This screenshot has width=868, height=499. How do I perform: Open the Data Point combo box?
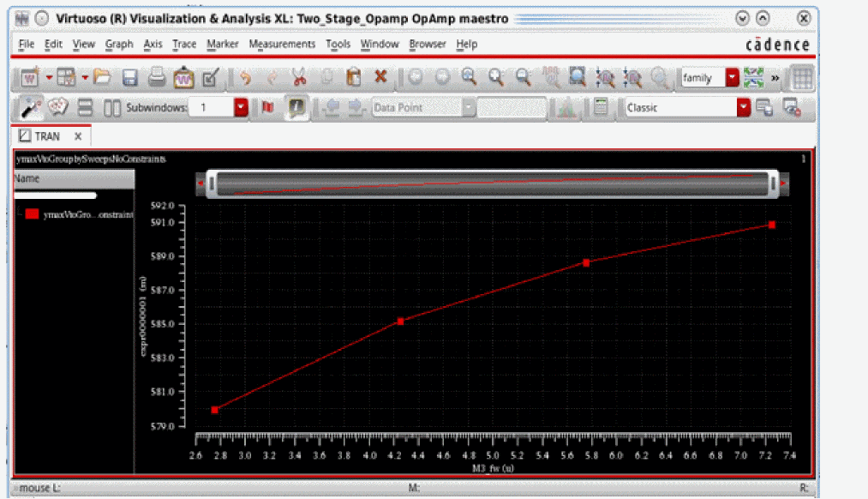pyautogui.click(x=423, y=107)
